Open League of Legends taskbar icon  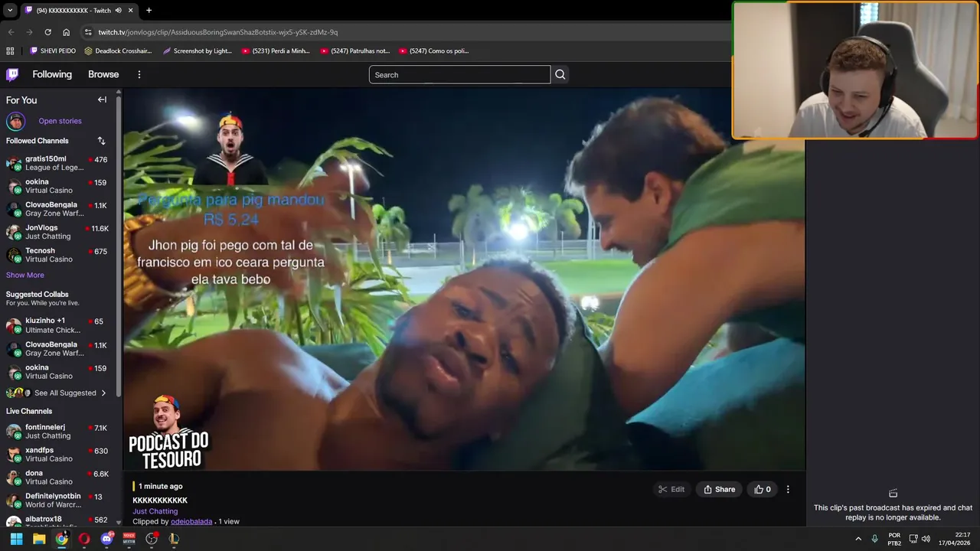click(174, 539)
